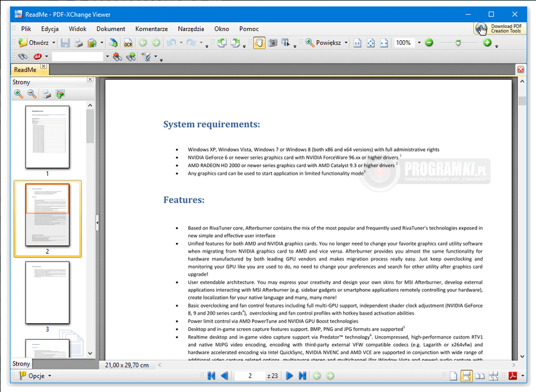The height and width of the screenshot is (392, 536).
Task: Click the green minus zoom-out button
Action: [x=429, y=43]
